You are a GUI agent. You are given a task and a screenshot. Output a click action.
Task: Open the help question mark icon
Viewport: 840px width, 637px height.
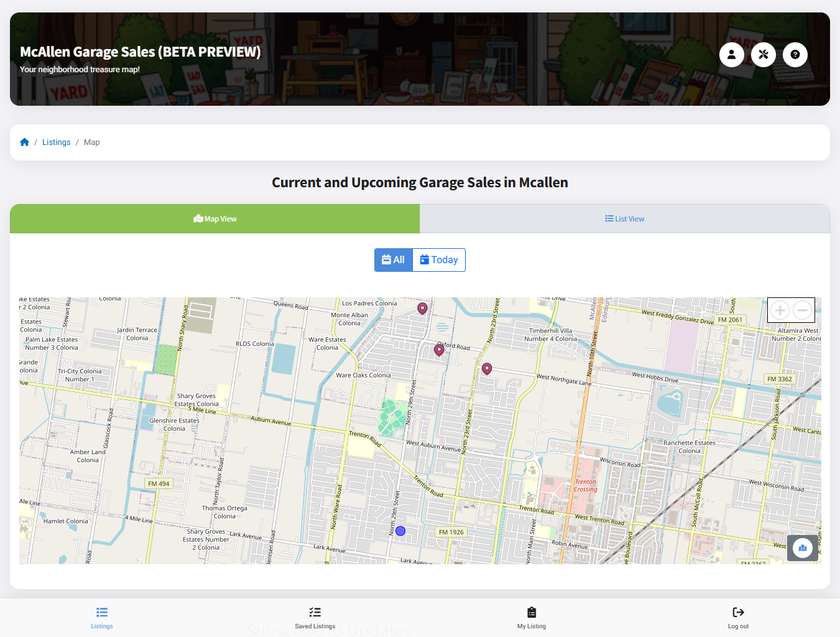(x=795, y=55)
